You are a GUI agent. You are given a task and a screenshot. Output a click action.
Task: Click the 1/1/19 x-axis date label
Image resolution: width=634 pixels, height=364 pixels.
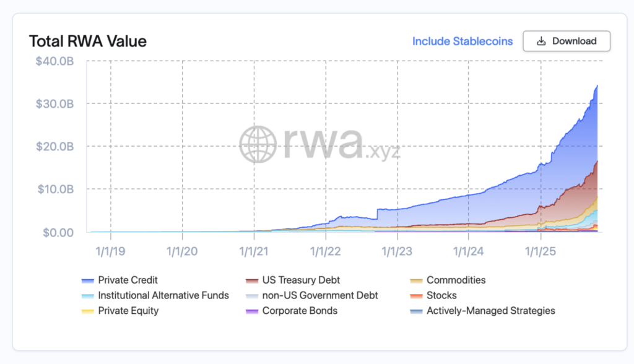(110, 251)
